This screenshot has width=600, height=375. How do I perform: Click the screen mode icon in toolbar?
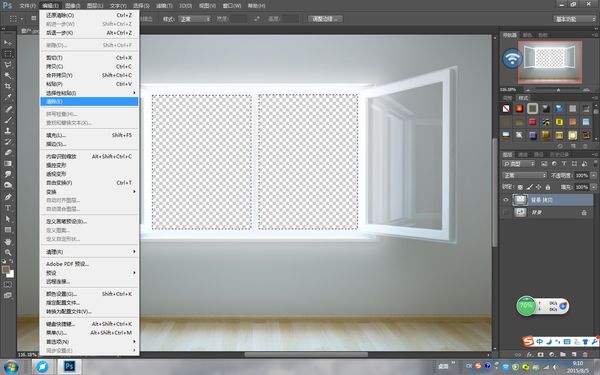click(x=8, y=295)
